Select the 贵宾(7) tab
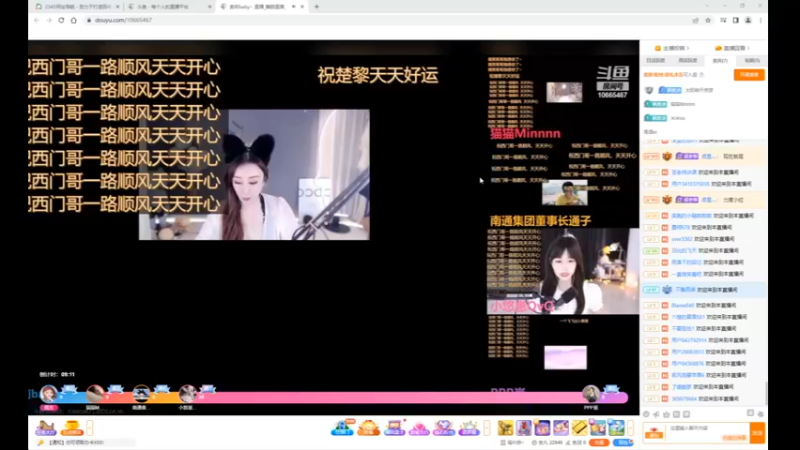Viewport: 800px width, 450px height. coord(720,60)
